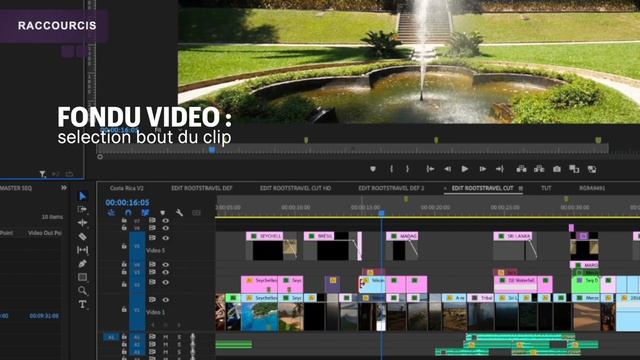Add marker using timeline header shield icon
The width and height of the screenshot is (640, 360).
point(162,213)
